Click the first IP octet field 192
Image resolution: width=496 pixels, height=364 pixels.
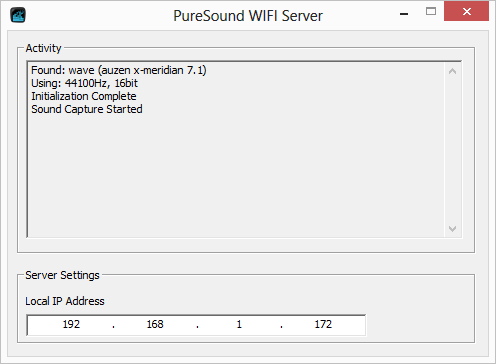tap(71, 324)
